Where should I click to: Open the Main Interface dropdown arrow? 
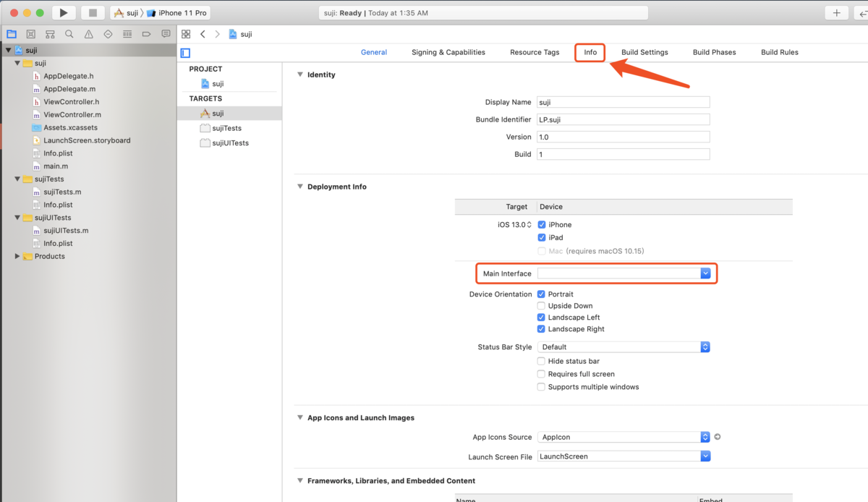click(x=705, y=273)
